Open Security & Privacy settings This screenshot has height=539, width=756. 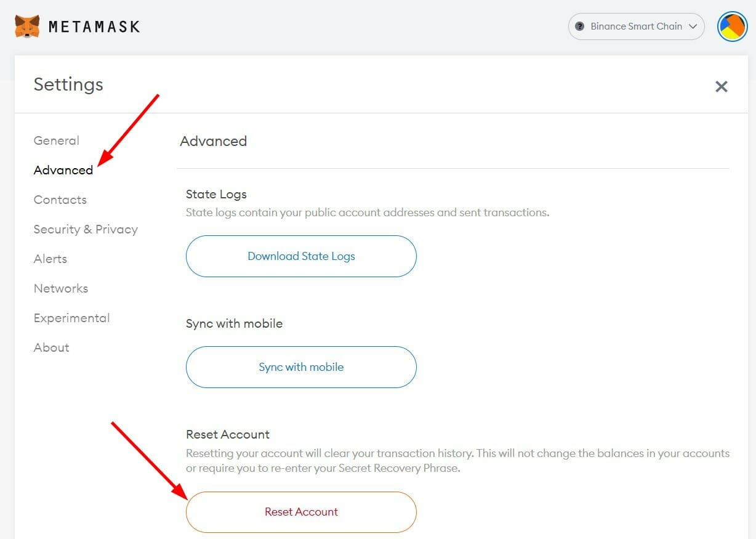point(86,229)
